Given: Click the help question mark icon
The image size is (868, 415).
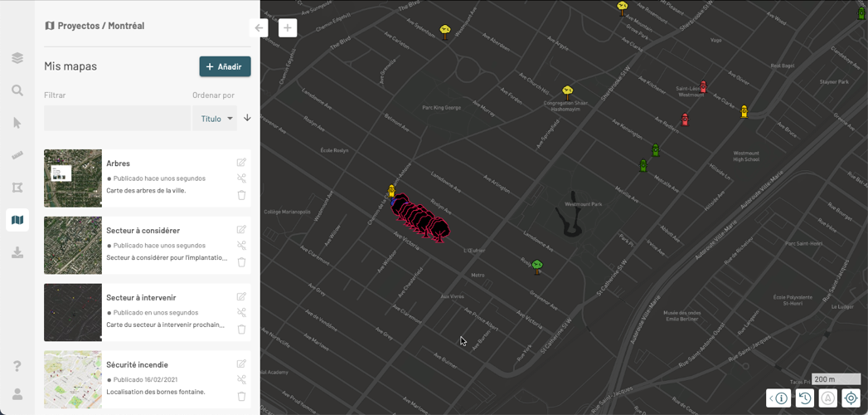Looking at the screenshot, I should (x=17, y=366).
